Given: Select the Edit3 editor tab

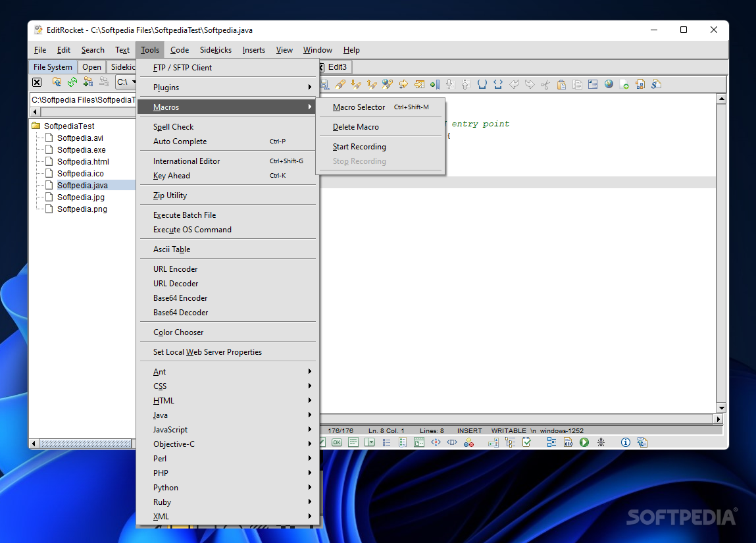Looking at the screenshot, I should [337, 67].
